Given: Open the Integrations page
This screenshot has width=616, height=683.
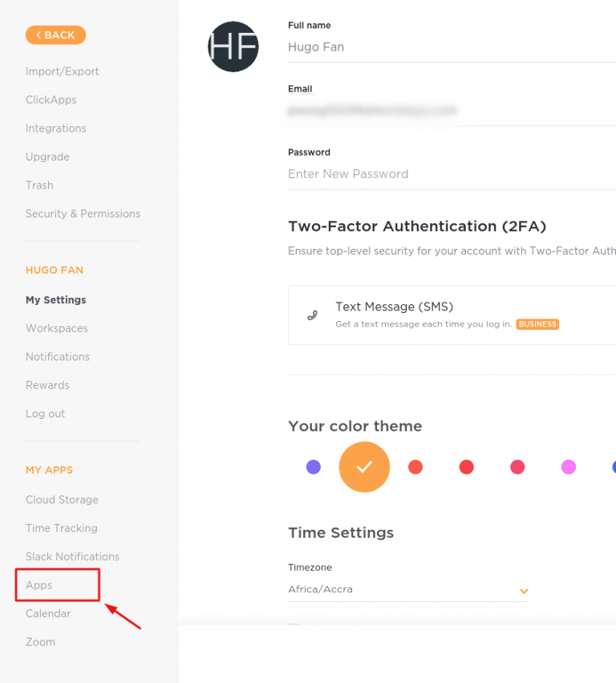Looking at the screenshot, I should click(55, 128).
